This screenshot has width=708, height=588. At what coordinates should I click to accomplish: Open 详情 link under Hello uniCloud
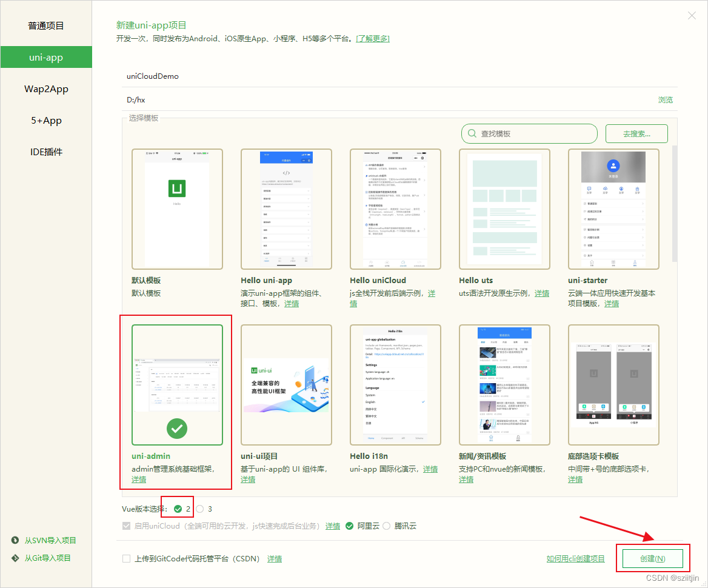(x=432, y=293)
